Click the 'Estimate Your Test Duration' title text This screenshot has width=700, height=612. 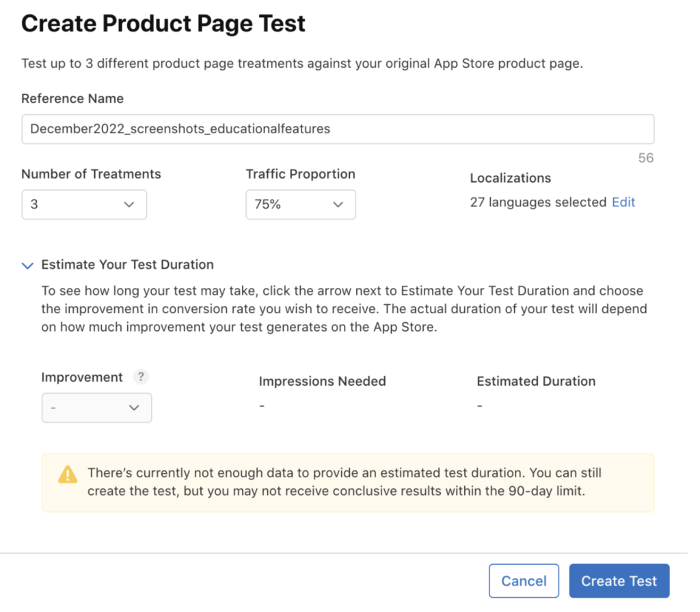[127, 265]
